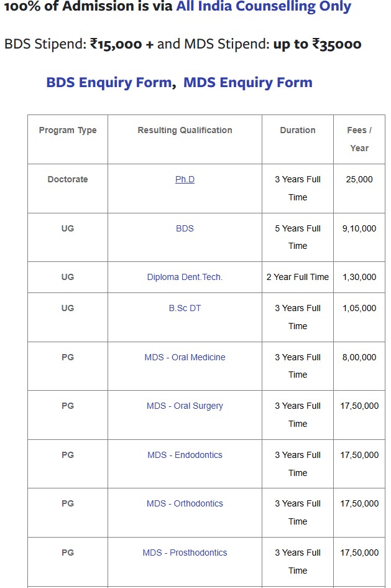
Task: Select the Doctorate program type cell
Action: [x=68, y=179]
